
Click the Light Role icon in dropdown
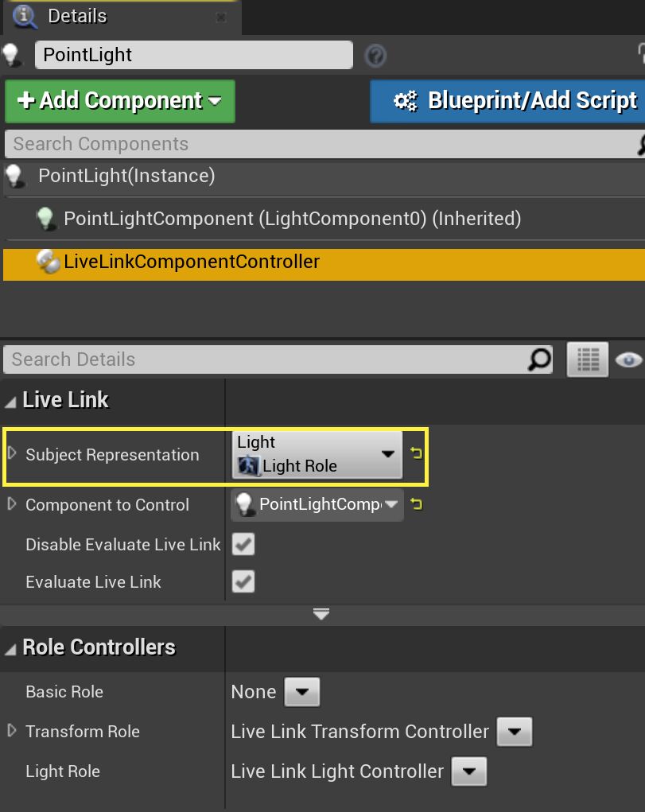pos(248,465)
